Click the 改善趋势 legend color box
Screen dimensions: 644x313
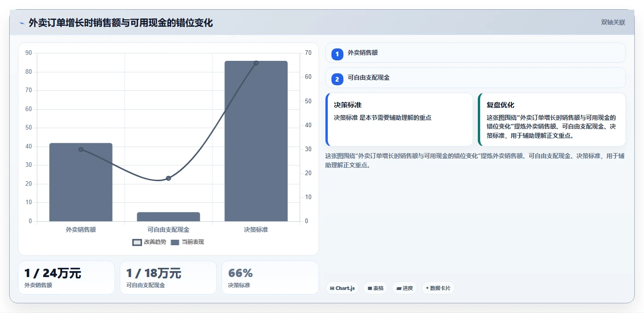click(137, 242)
